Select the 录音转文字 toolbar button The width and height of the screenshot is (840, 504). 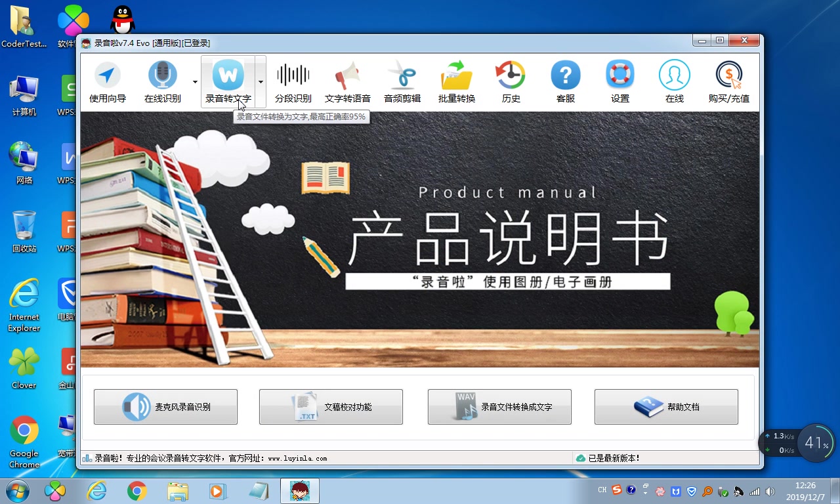[228, 81]
